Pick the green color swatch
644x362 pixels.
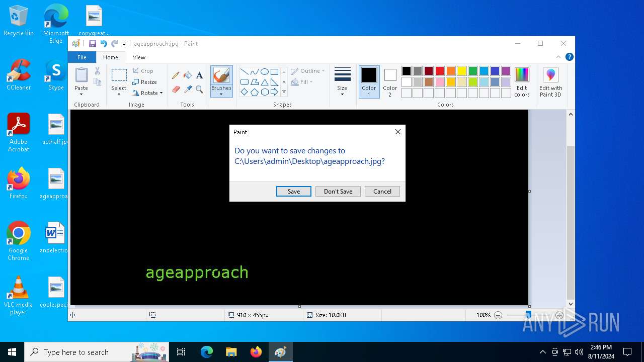pos(473,71)
